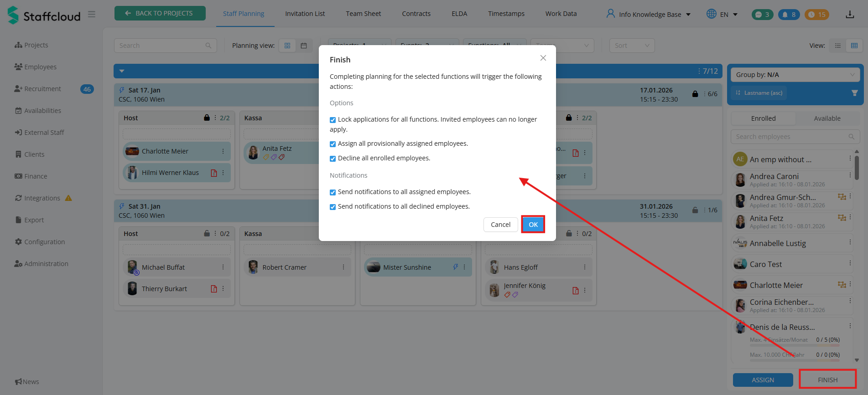The width and height of the screenshot is (868, 395).
Task: Uncheck notifications to all assigned employees
Action: (x=333, y=192)
